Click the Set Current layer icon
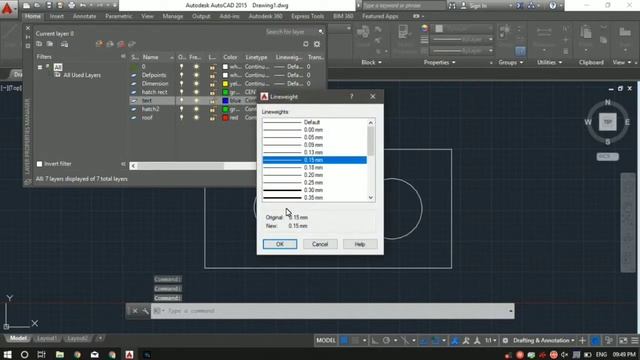This screenshot has width=640, height=360. pyautogui.click(x=131, y=44)
